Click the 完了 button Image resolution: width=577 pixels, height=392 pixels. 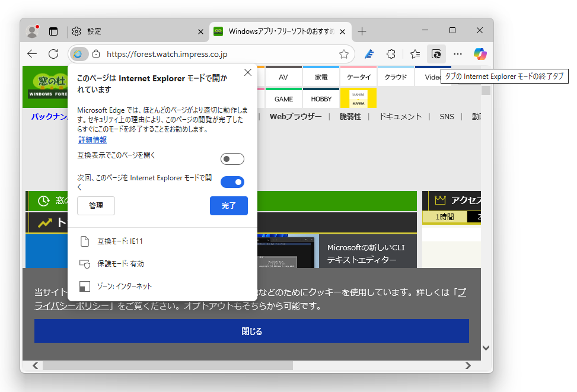click(229, 206)
